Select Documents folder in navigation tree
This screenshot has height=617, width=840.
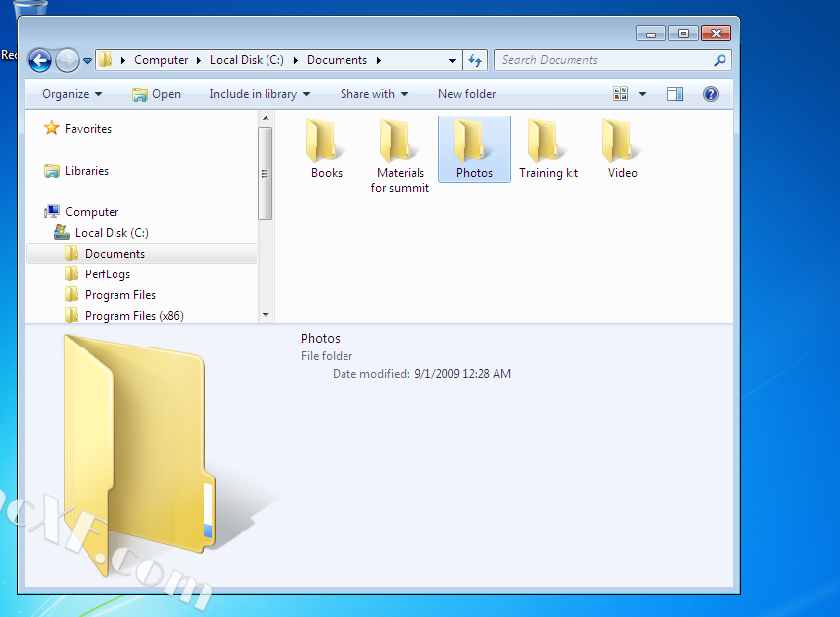(141, 254)
